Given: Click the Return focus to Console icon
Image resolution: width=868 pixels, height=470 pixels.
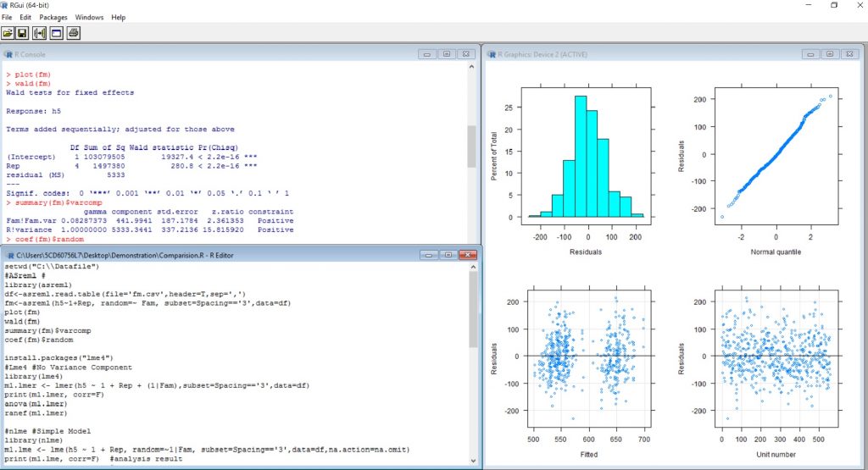Looking at the screenshot, I should point(57,33).
